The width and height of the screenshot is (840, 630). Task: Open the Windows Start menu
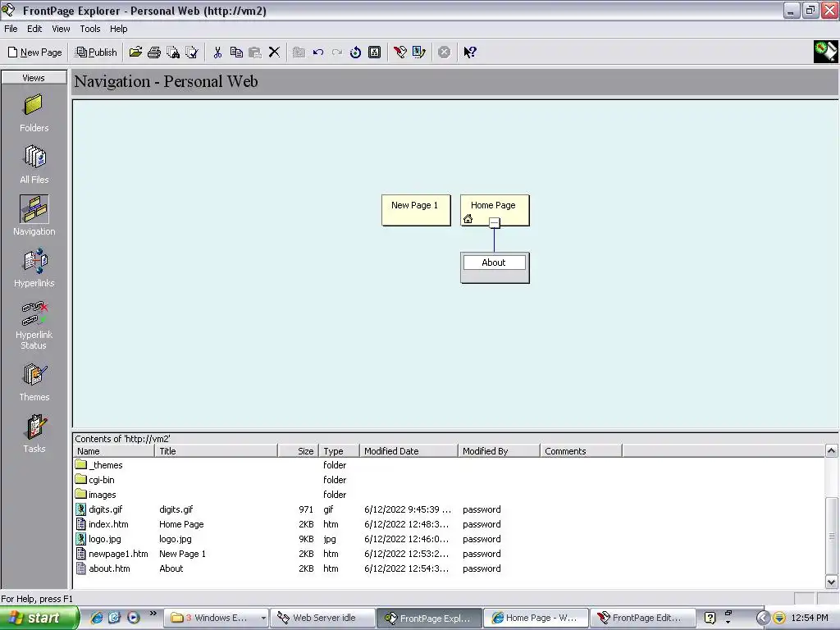(39, 618)
